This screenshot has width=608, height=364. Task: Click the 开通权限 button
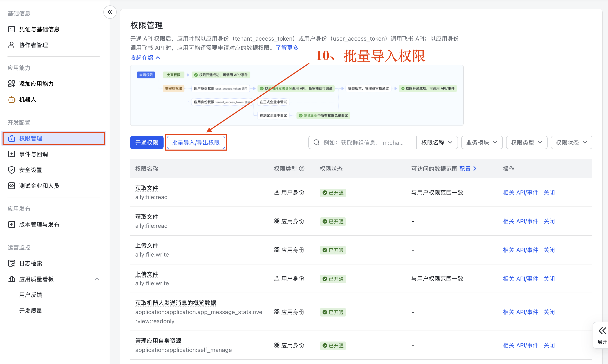(x=147, y=142)
